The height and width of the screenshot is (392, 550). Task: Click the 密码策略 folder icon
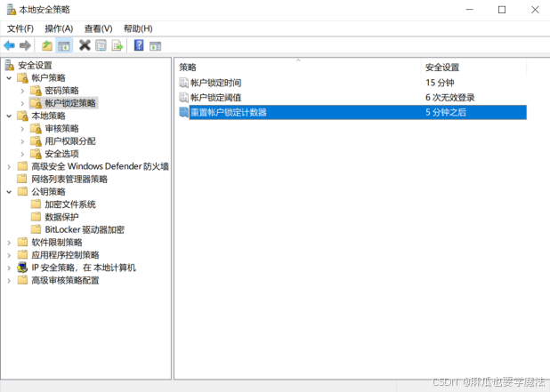tap(36, 91)
